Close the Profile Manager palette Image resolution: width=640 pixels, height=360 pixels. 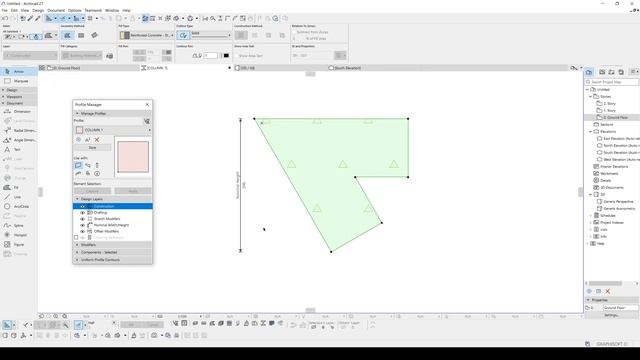(x=147, y=104)
